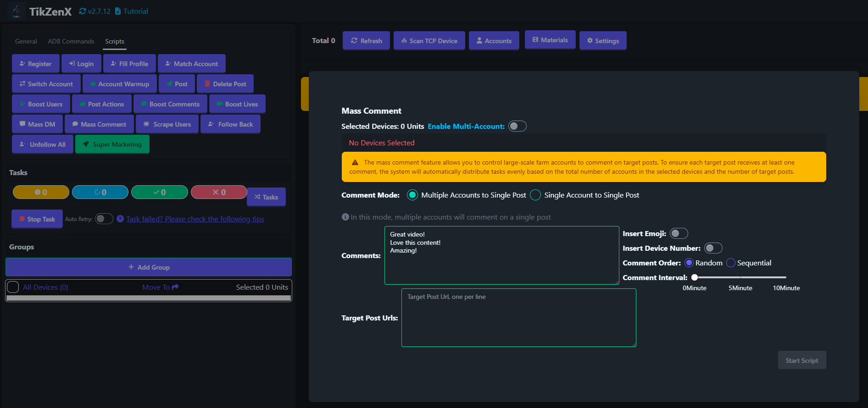Open the Unfollow All script
The width and height of the screenshot is (868, 408).
click(x=43, y=144)
